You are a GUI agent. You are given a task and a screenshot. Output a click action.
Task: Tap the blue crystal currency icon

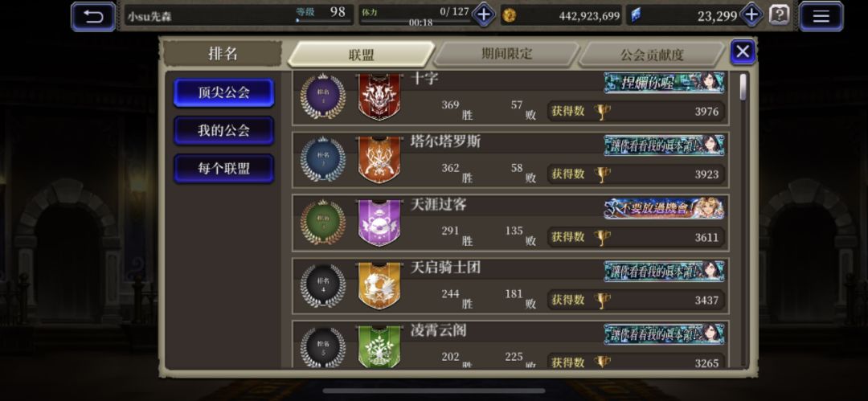[636, 15]
